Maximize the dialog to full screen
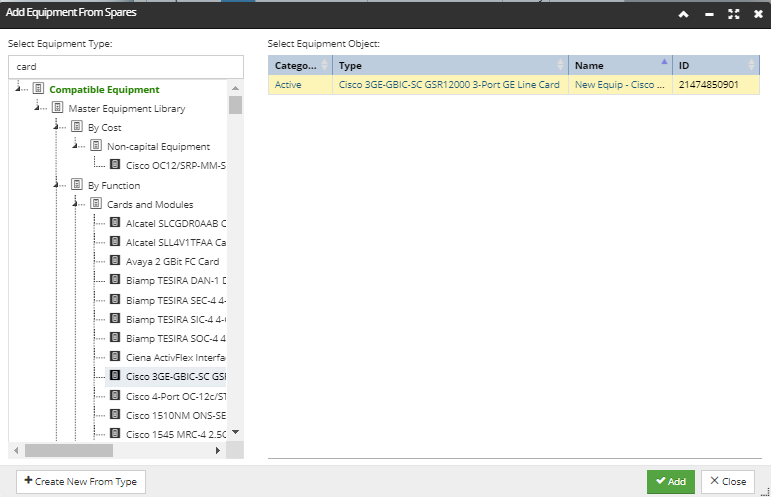Image resolution: width=771 pixels, height=497 pixels. pyautogui.click(x=734, y=14)
